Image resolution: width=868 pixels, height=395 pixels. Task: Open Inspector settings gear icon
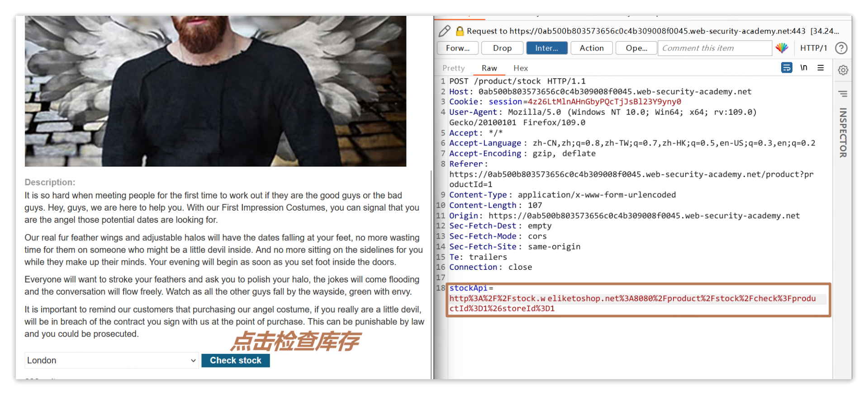pos(843,70)
